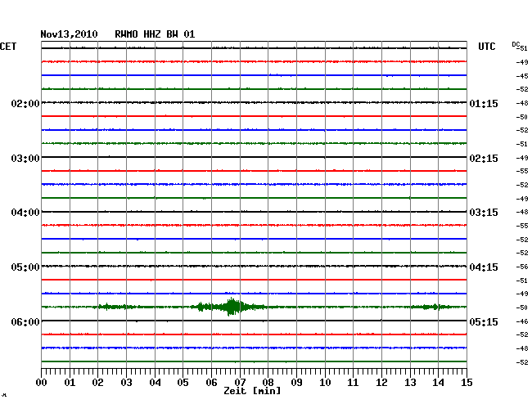Select minute 13 on the time axis
The width and height of the screenshot is (532, 404).
click(410, 382)
